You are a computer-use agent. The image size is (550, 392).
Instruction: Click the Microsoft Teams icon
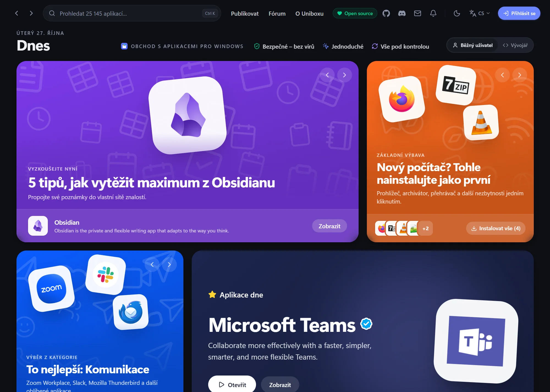[x=476, y=341]
